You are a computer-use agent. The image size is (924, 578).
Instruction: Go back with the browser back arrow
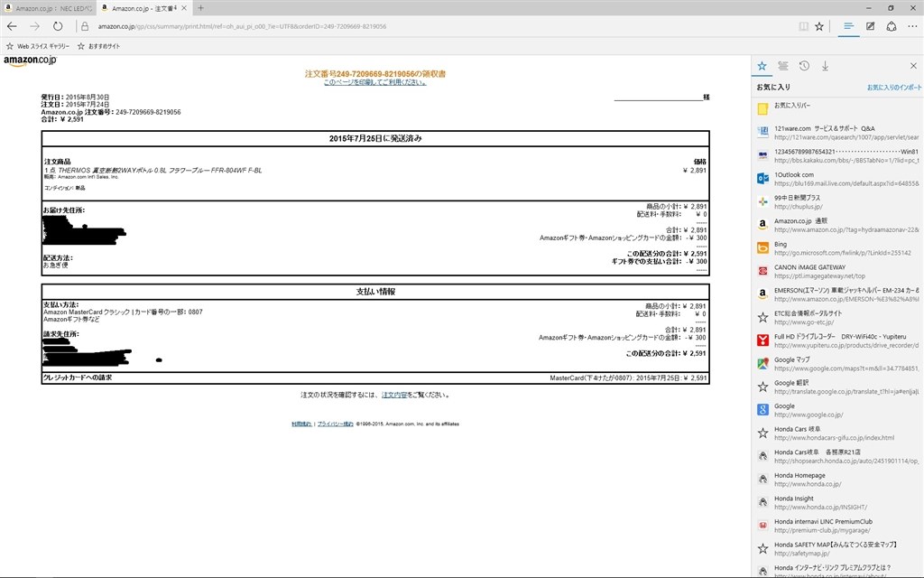pos(12,26)
